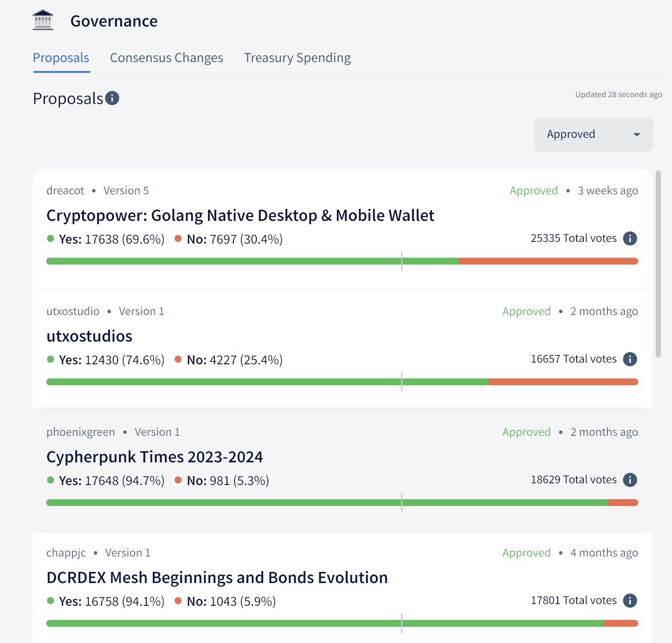Switch to the Proposals tab
Screen dimensions: 672x643
coord(61,58)
